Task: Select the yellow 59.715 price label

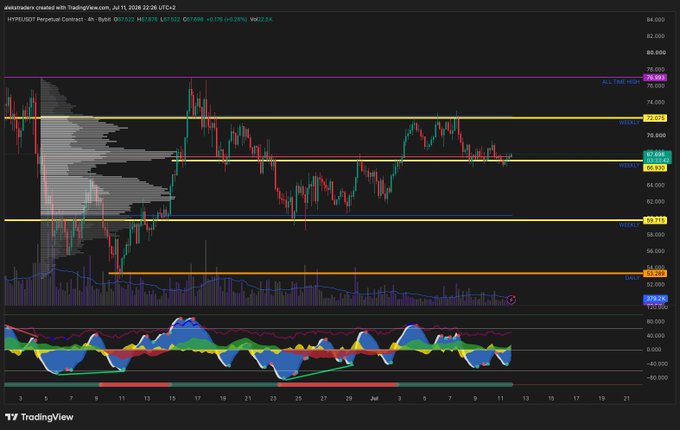Action: [x=654, y=220]
